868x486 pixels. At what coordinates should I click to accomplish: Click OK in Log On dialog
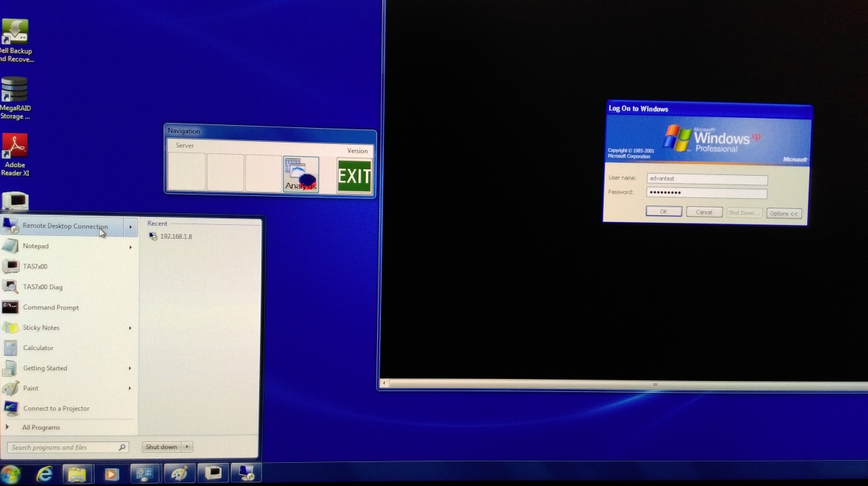[663, 212]
